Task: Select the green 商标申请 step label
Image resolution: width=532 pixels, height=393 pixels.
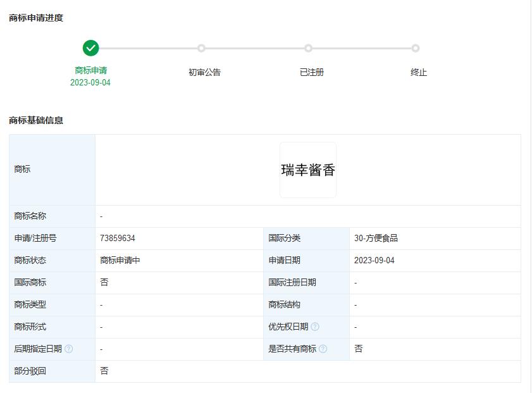Action: (x=90, y=70)
